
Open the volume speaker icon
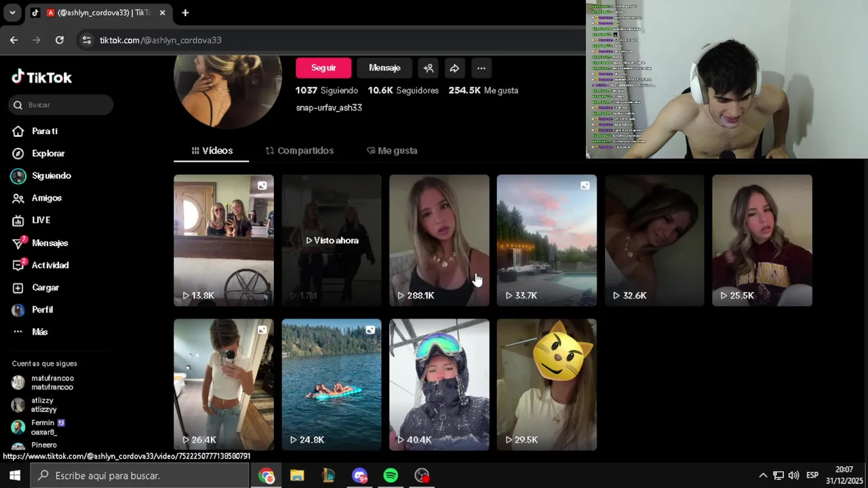(x=793, y=476)
